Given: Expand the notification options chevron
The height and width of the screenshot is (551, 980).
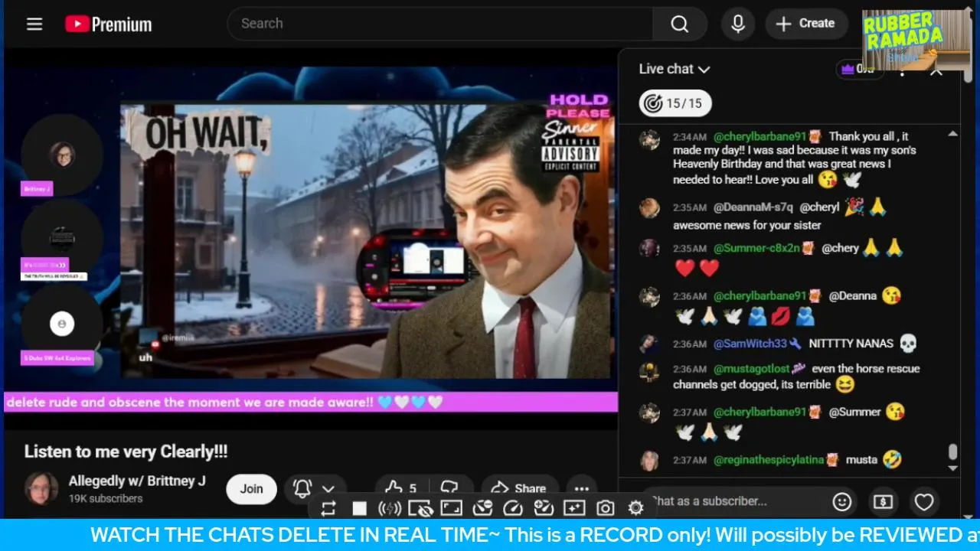Looking at the screenshot, I should [x=328, y=489].
